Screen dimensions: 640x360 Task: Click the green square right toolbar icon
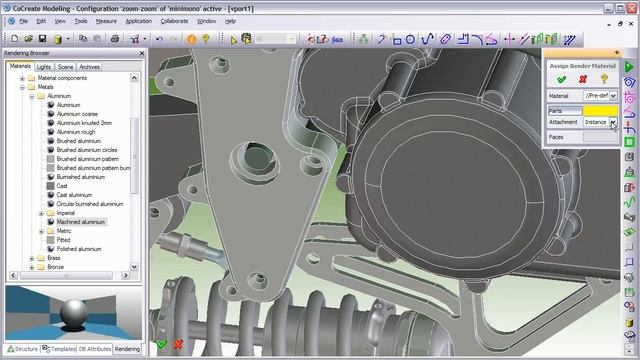tap(629, 142)
